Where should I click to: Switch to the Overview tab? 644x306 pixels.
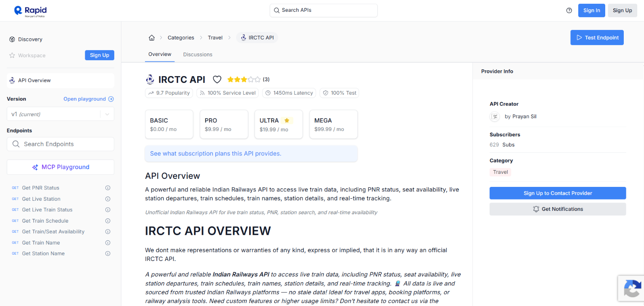pos(160,54)
